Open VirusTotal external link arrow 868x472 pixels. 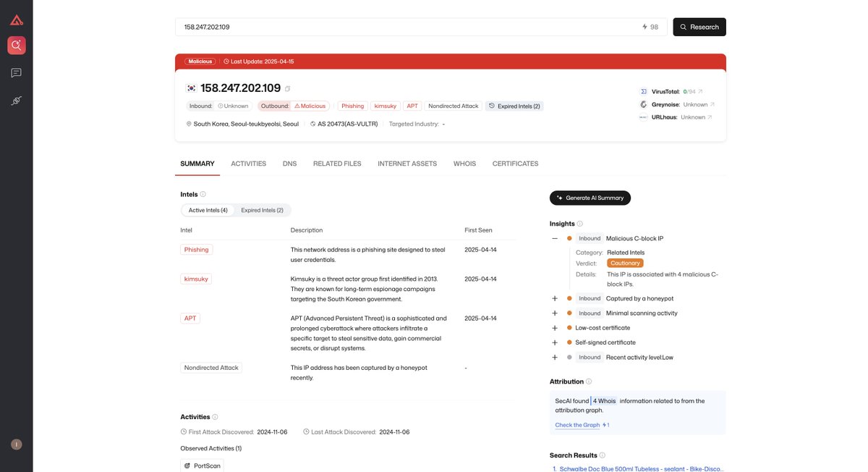[700, 91]
